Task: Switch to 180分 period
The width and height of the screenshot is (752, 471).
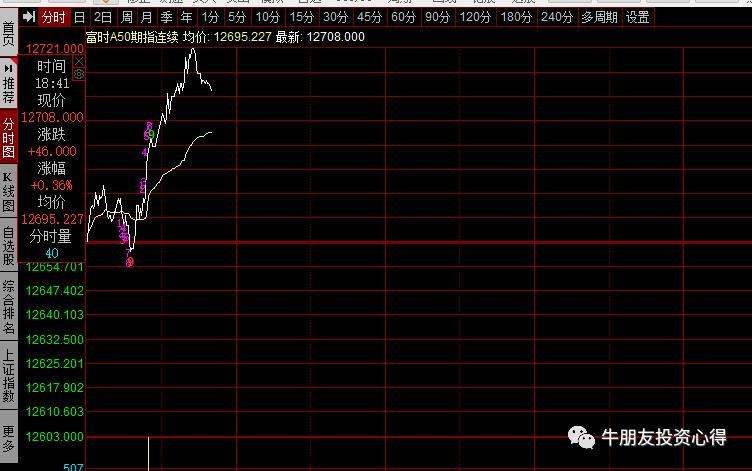Action: click(516, 18)
